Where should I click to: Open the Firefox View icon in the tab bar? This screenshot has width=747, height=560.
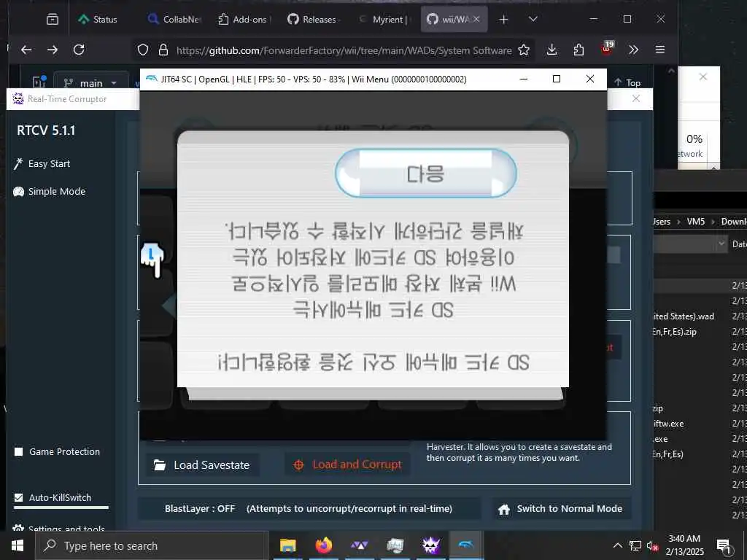pyautogui.click(x=53, y=19)
